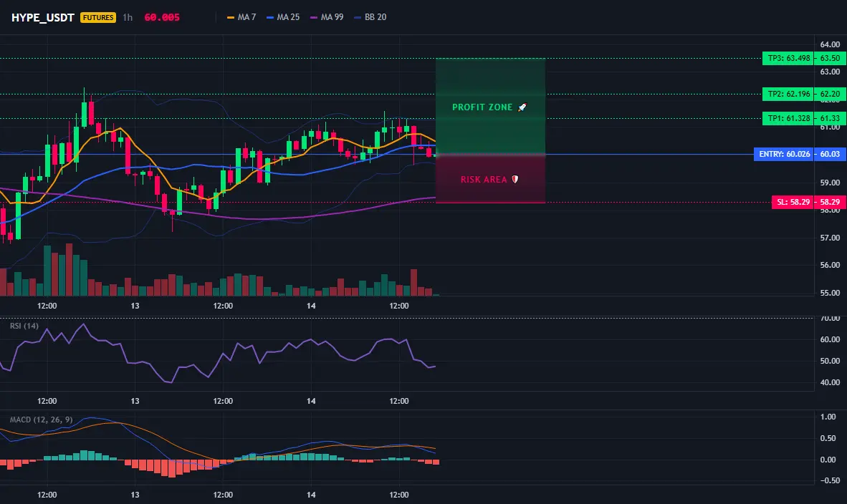Viewport: 847px width, 504px height.
Task: Select the 1h timeframe label
Action: (x=128, y=17)
